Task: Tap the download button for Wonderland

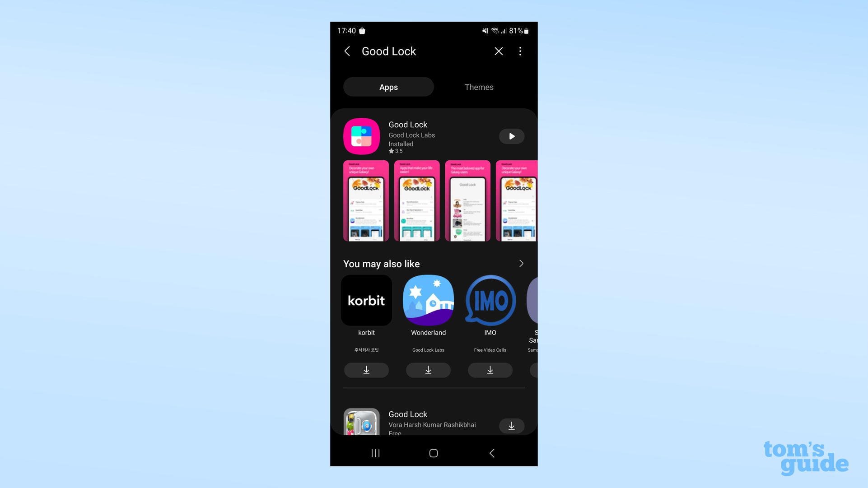Action: [428, 369]
